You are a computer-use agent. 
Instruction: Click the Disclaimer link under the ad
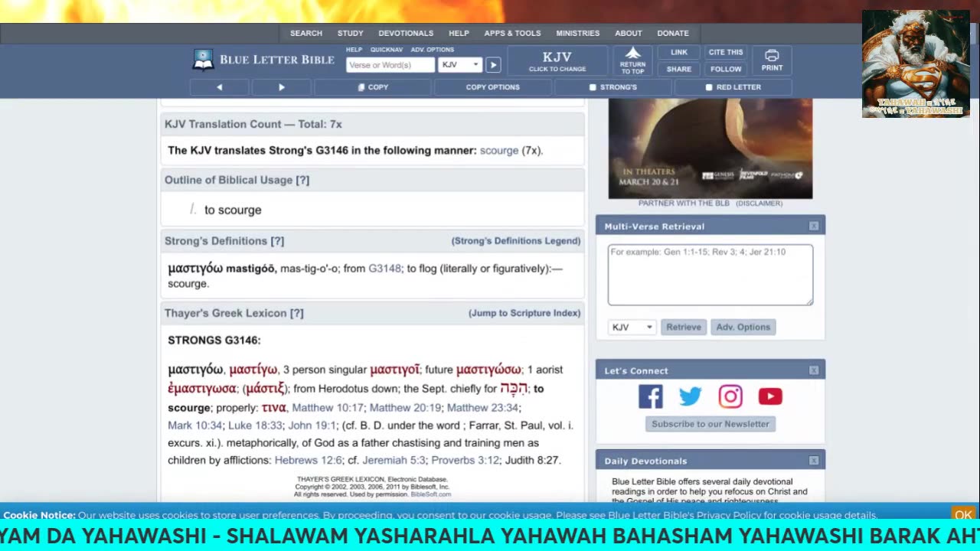(x=759, y=204)
